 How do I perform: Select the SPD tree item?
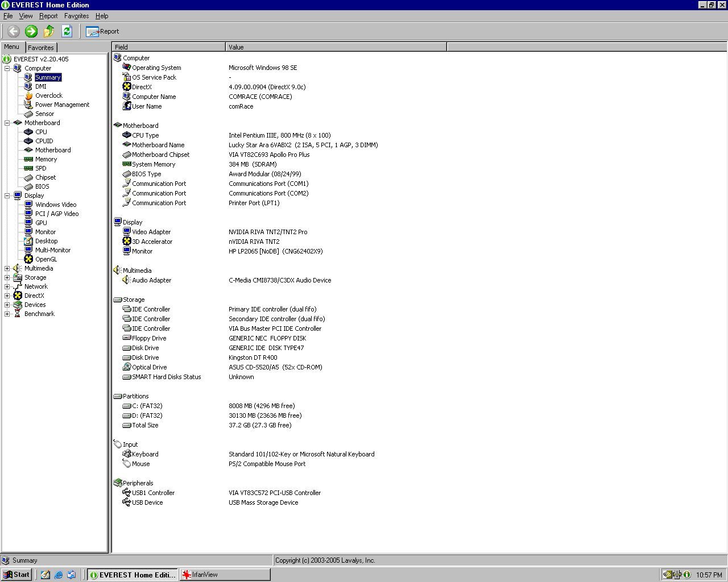coord(40,168)
